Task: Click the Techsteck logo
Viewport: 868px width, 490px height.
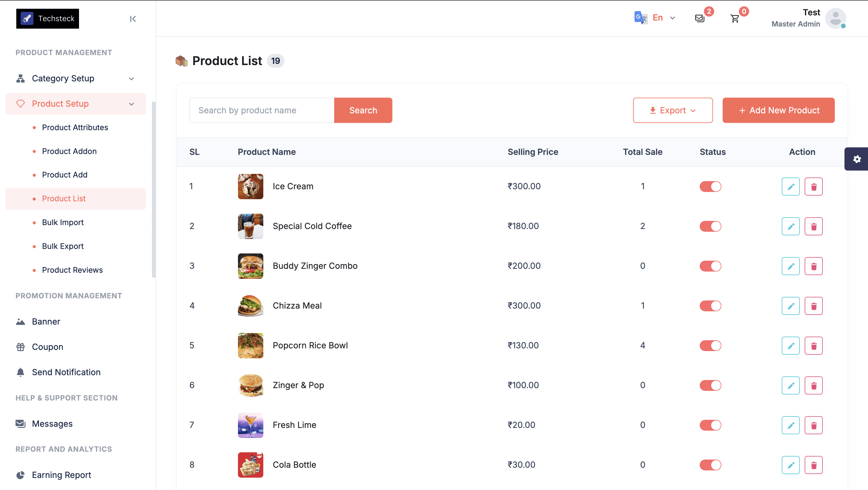Action: point(48,18)
